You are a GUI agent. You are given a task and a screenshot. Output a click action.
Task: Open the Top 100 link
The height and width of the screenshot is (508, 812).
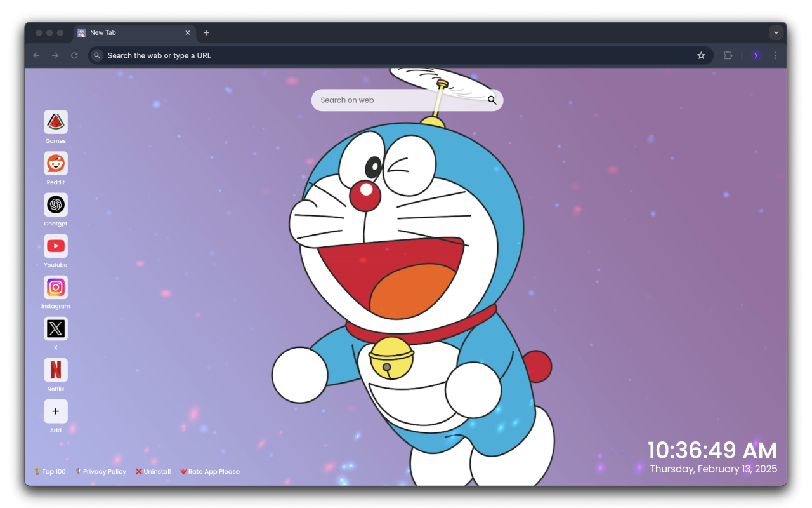tap(49, 471)
